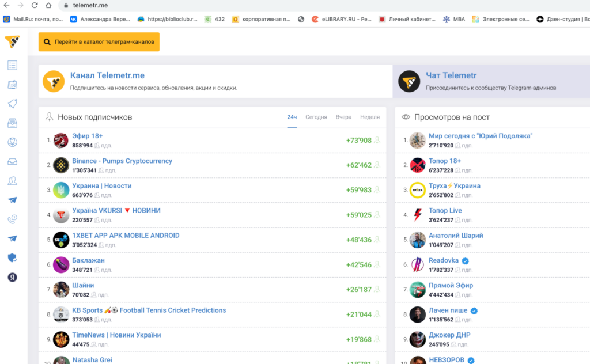
Task: Click the Просмотров на пост heading
Action: pos(452,117)
